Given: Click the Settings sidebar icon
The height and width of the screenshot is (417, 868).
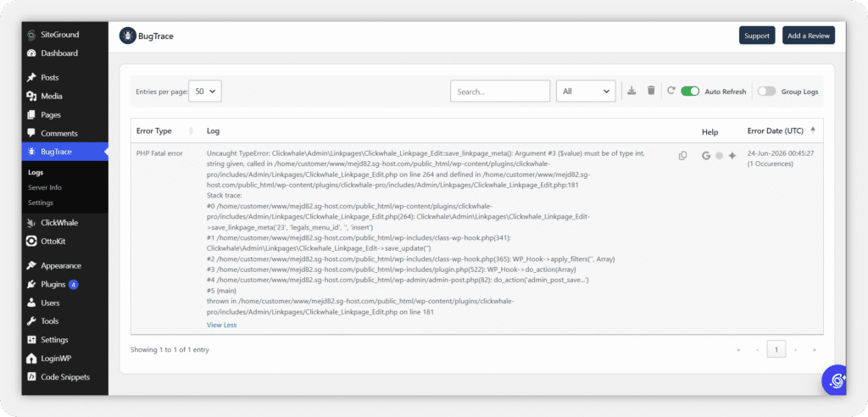Looking at the screenshot, I should click(x=31, y=340).
